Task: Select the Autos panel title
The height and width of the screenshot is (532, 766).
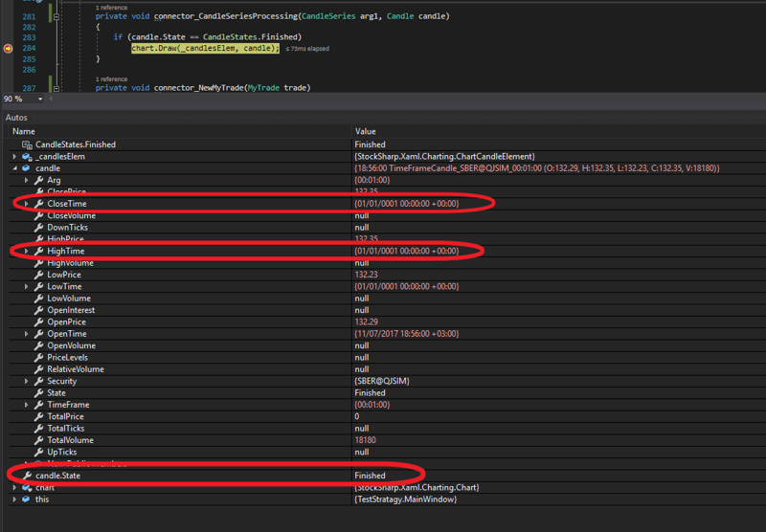Action: (16, 118)
